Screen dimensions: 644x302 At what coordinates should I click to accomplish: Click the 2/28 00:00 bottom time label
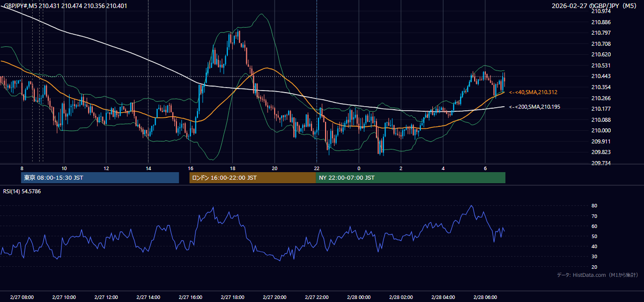pos(359,297)
